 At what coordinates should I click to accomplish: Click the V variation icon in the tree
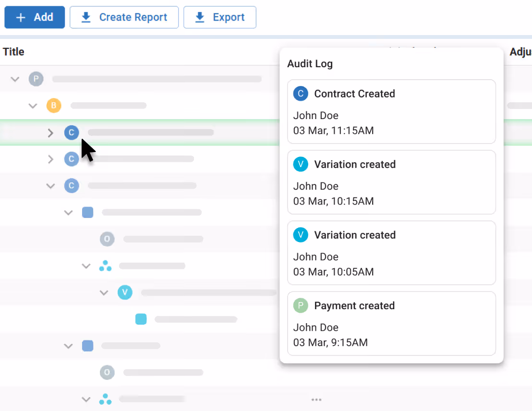(x=125, y=292)
